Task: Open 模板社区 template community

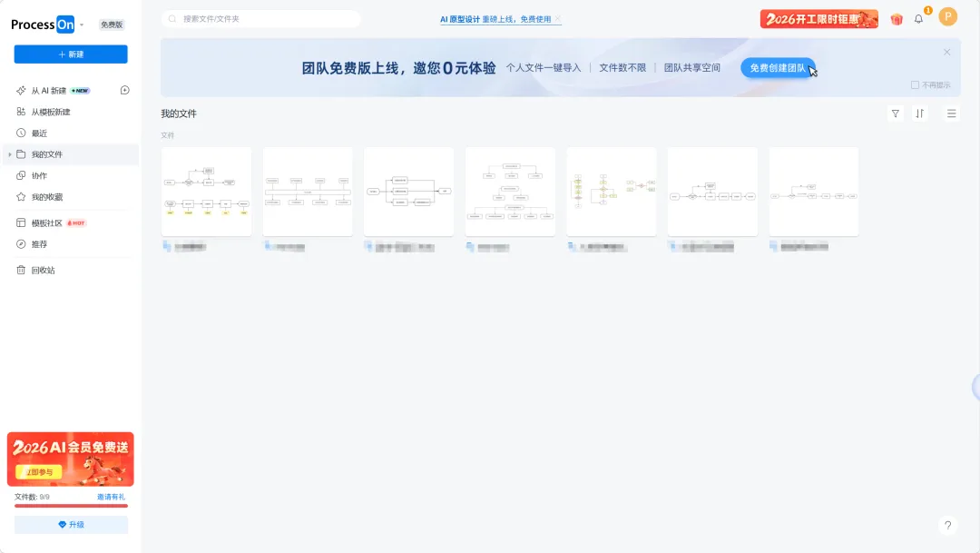Action: point(47,223)
